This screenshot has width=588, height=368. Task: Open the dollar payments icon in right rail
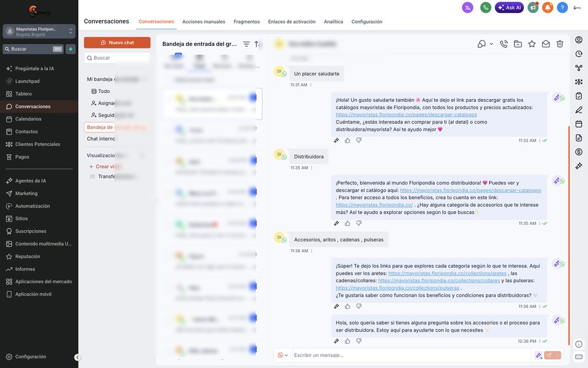[x=579, y=152]
